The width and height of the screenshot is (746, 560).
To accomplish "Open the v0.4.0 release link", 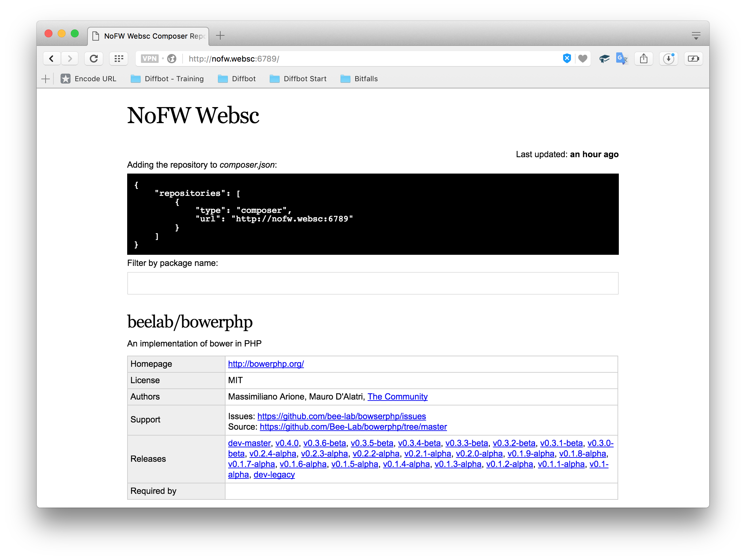I will pyautogui.click(x=287, y=443).
